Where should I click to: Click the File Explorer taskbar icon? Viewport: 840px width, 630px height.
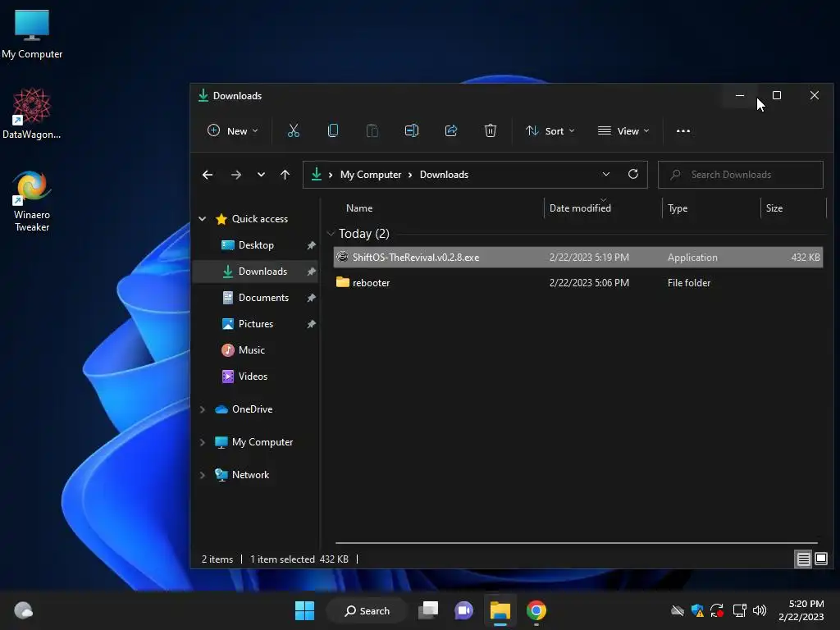pos(500,610)
